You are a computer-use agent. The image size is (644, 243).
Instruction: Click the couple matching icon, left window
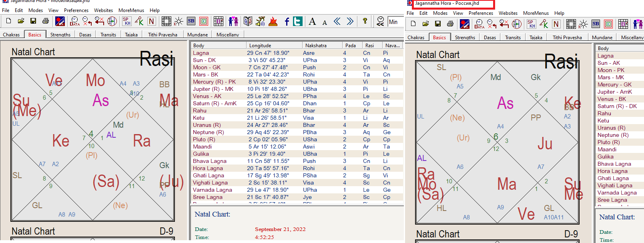point(233,21)
